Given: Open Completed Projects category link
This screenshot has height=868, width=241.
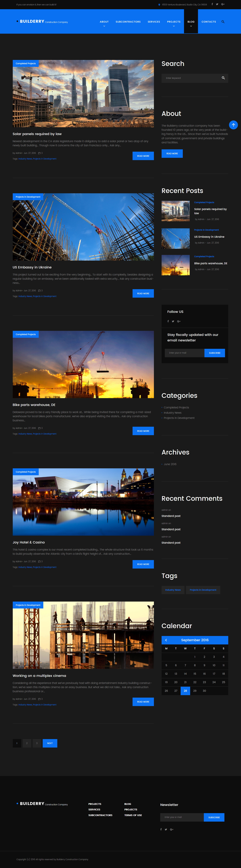Looking at the screenshot, I should point(176,407).
